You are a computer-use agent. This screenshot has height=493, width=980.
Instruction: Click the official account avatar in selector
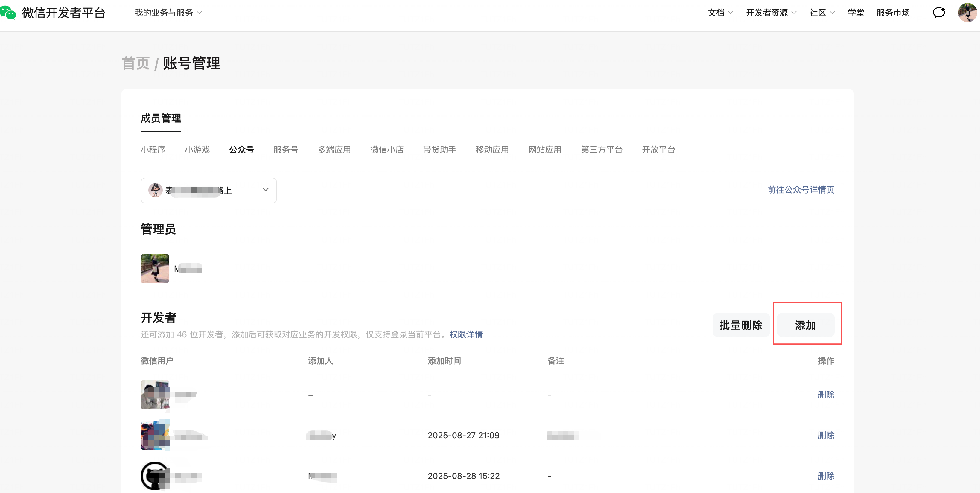[x=155, y=190]
